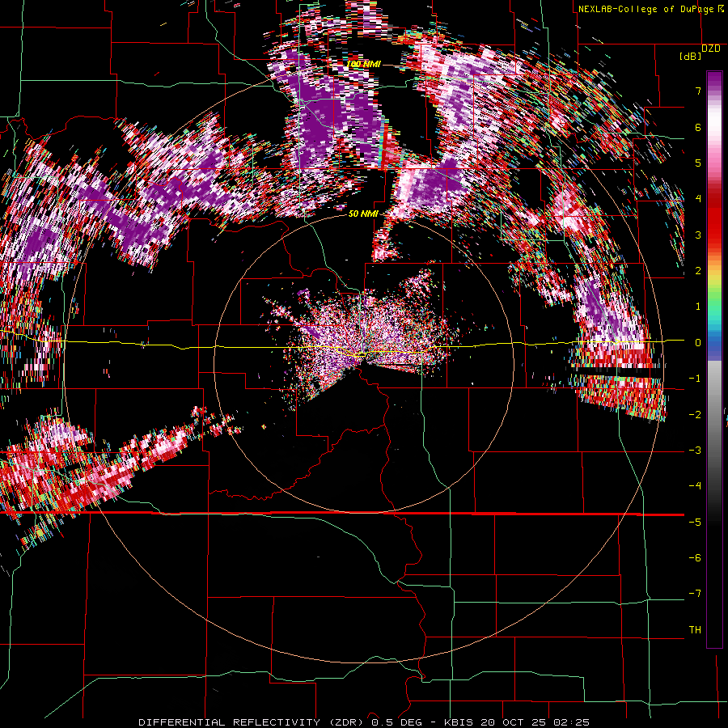Viewport: 728px width, 728px height.
Task: Click the 1 value on the color scale
Action: tap(698, 307)
